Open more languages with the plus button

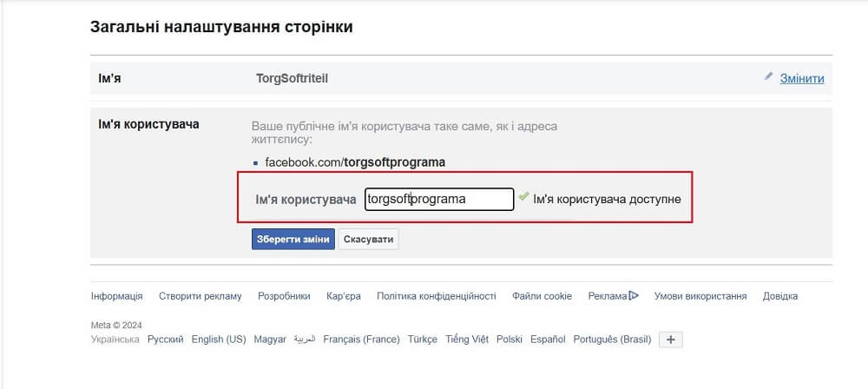pyautogui.click(x=671, y=340)
